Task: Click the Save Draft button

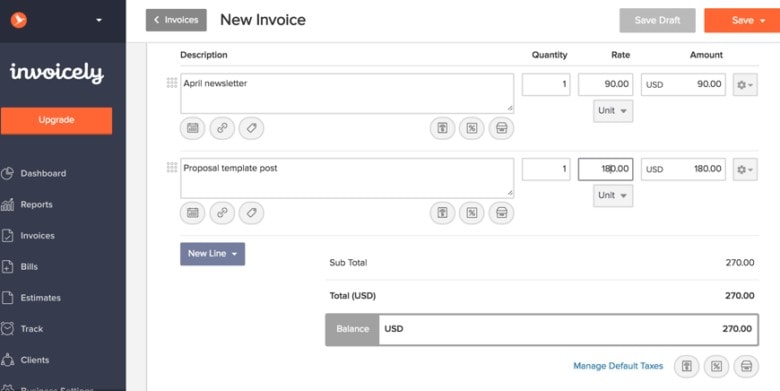Action: (657, 20)
